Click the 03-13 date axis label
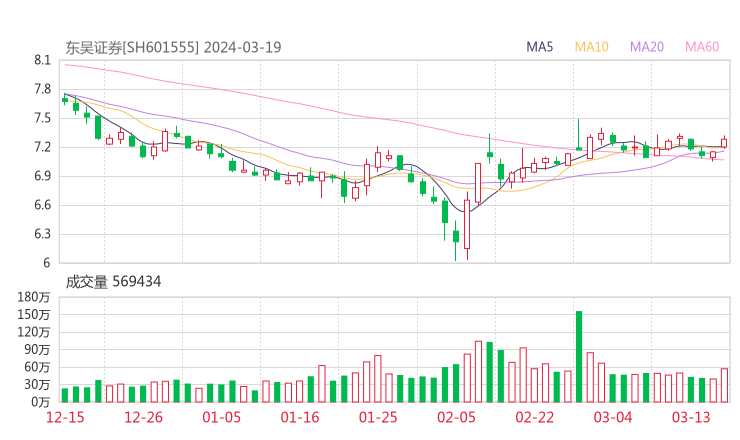The image size is (740, 440). (691, 417)
